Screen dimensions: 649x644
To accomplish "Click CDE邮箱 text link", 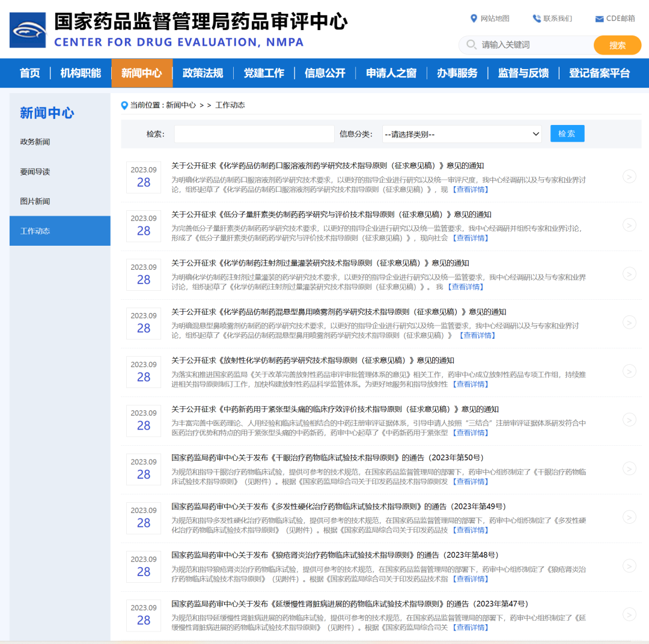I will pos(620,19).
